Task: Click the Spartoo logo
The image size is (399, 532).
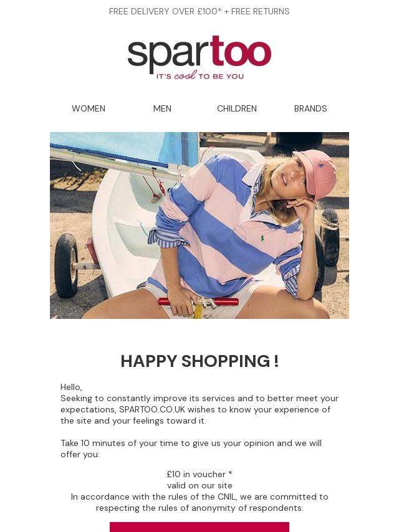Action: coord(199,58)
